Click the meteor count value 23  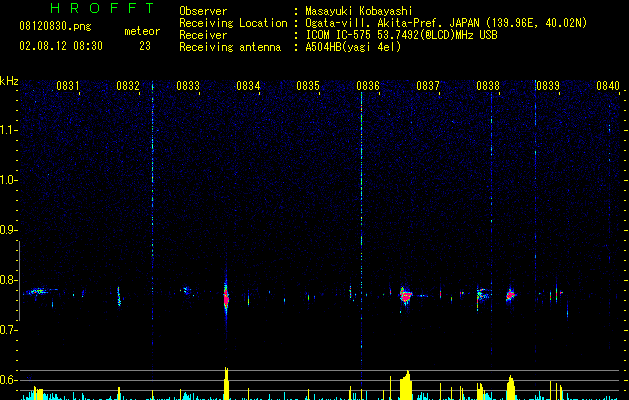[145, 46]
